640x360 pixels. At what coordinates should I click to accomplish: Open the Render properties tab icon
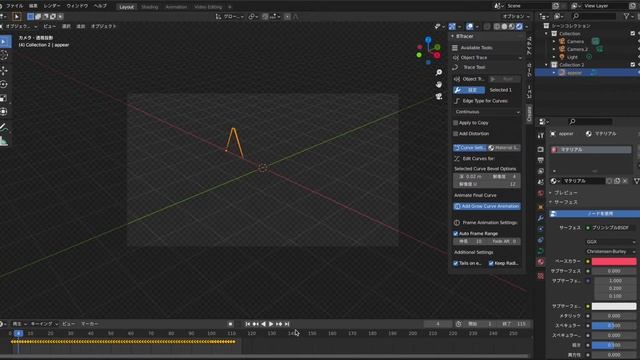[540, 149]
